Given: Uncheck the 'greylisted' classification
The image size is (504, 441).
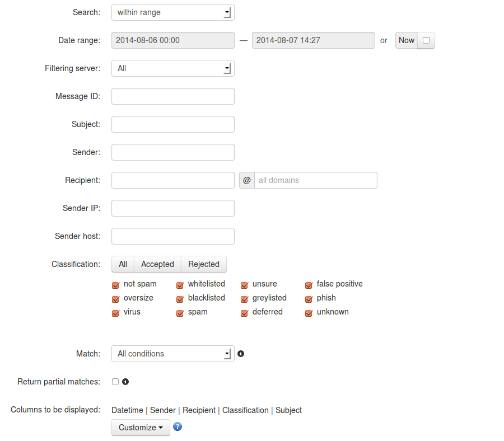Looking at the screenshot, I should 245,299.
